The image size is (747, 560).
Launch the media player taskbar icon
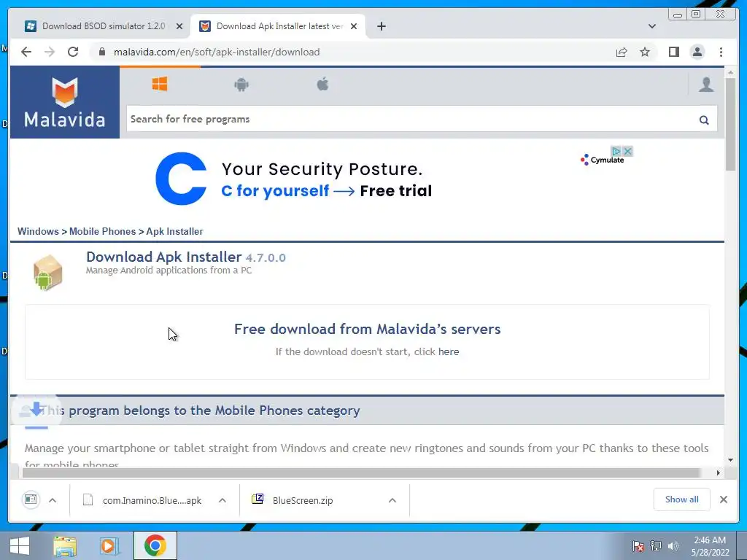pyautogui.click(x=109, y=545)
